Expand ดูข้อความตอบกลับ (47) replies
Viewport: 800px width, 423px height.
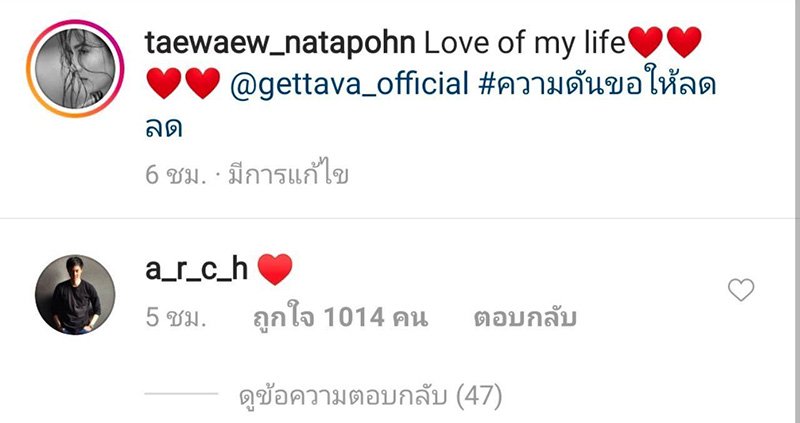pyautogui.click(x=370, y=395)
